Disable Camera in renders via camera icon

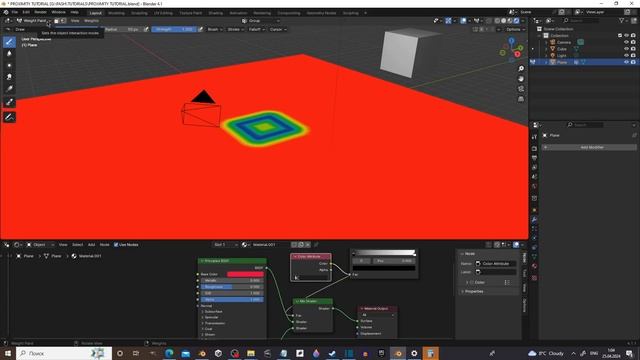633,42
